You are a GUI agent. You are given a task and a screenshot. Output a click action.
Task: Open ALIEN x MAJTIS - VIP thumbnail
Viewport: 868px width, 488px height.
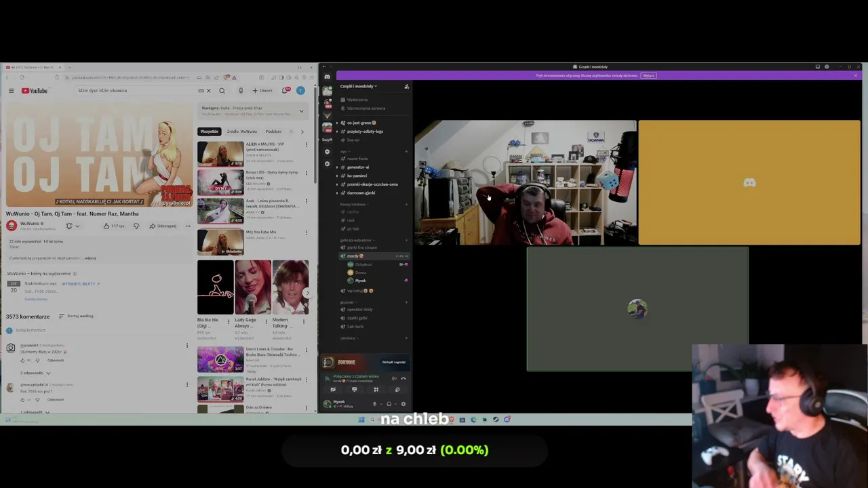pos(220,154)
